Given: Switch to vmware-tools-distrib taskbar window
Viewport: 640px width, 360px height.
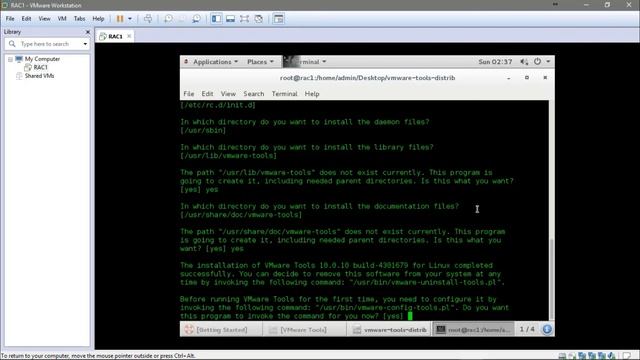Looking at the screenshot, I should (x=389, y=329).
